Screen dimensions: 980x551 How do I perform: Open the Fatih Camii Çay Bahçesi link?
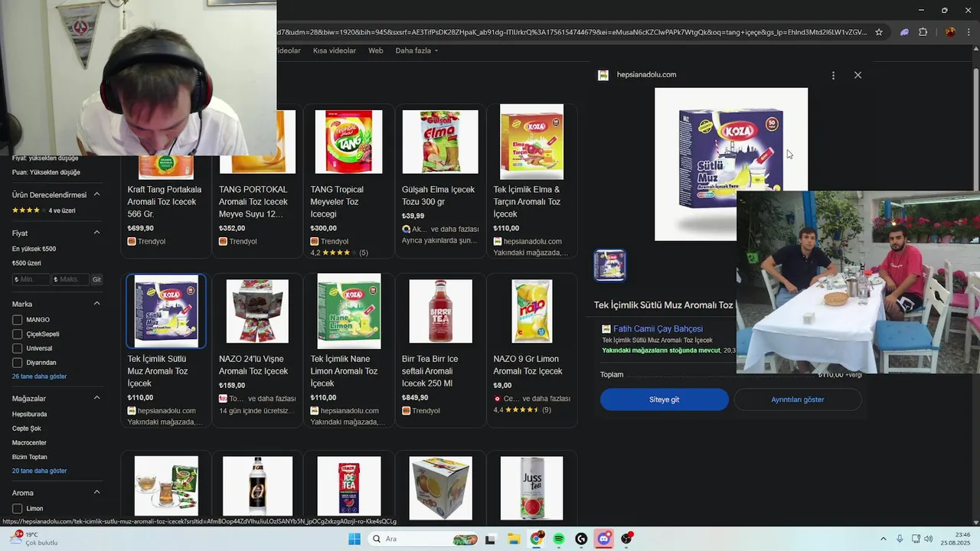[x=658, y=329]
